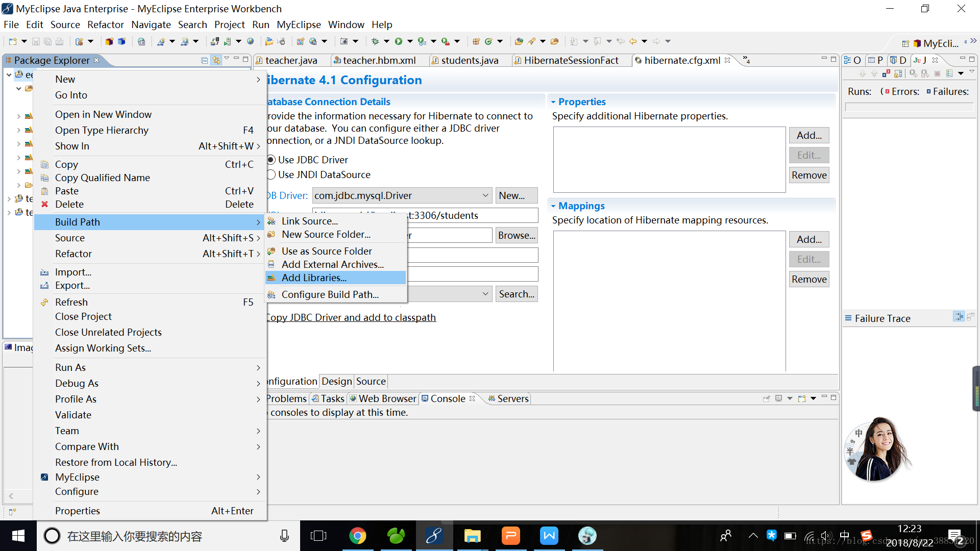The image size is (980, 551).
Task: Select Properties in the context menu
Action: pos(150,511)
